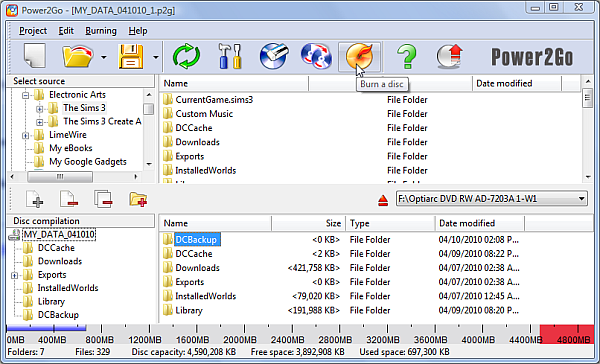Click the red overburn zone on capacity meter
Image resolution: width=600 pixels, height=364 pixels.
567,334
